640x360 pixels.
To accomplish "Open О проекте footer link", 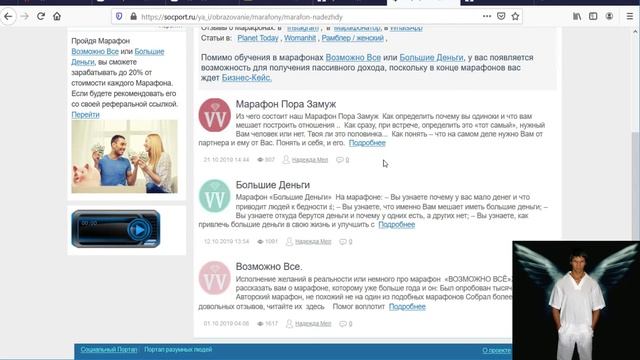I will [496, 350].
